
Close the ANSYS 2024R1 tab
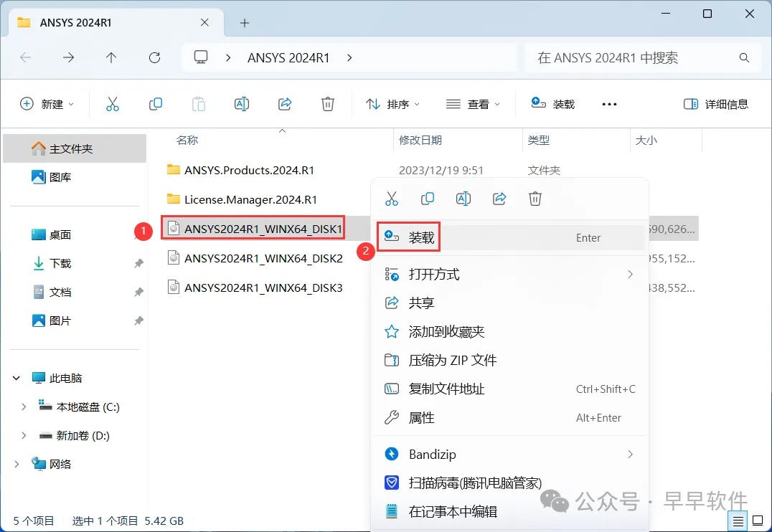click(204, 23)
